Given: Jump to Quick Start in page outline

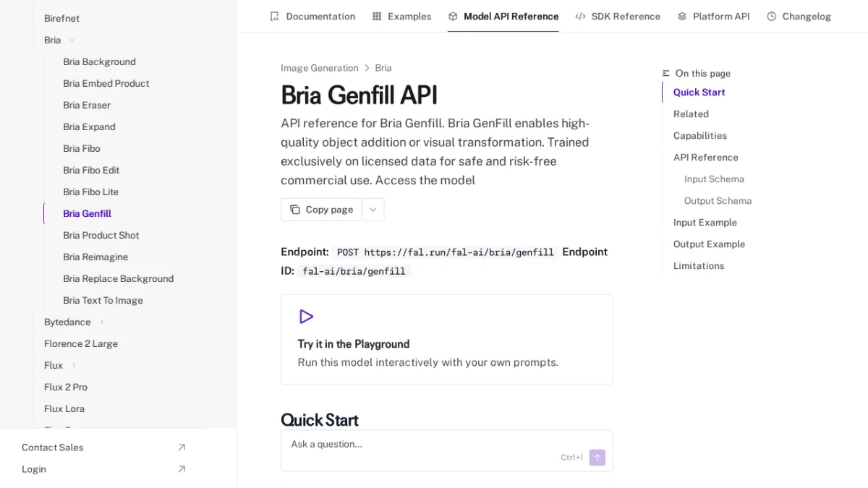Looking at the screenshot, I should 699,92.
